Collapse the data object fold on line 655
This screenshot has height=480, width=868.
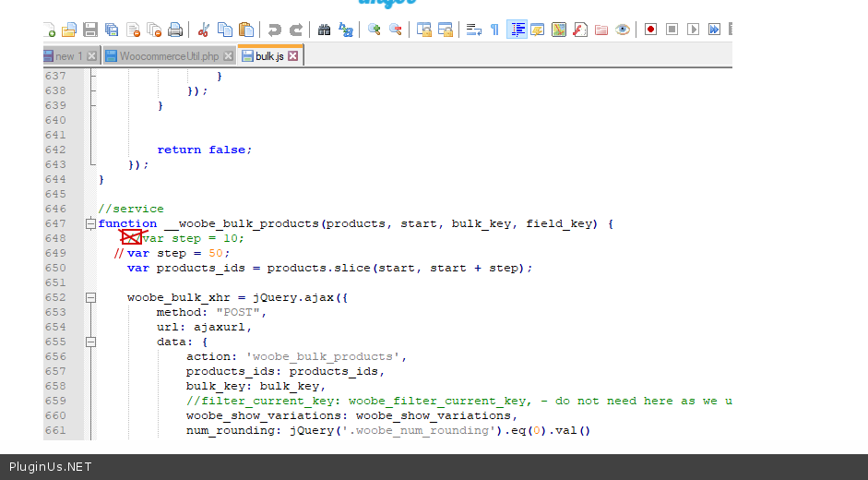pyautogui.click(x=90, y=342)
